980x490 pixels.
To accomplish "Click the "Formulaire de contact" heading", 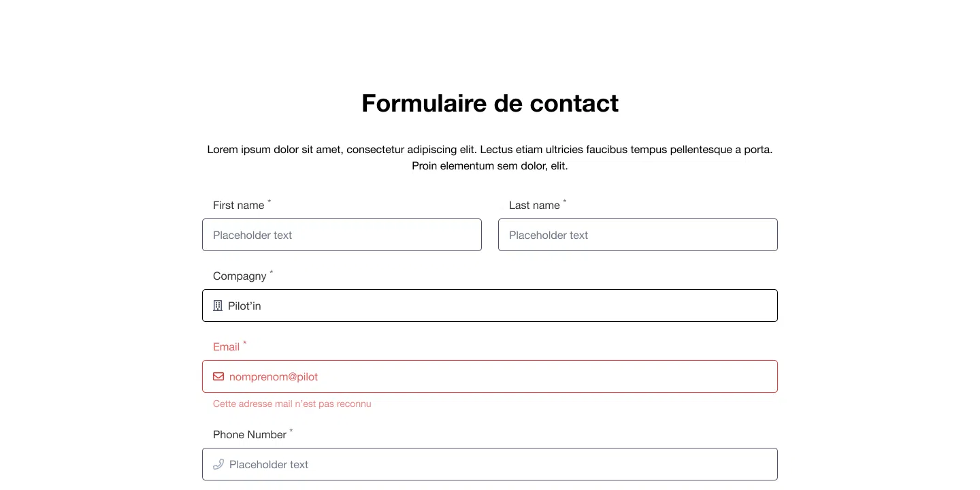I will [x=490, y=103].
